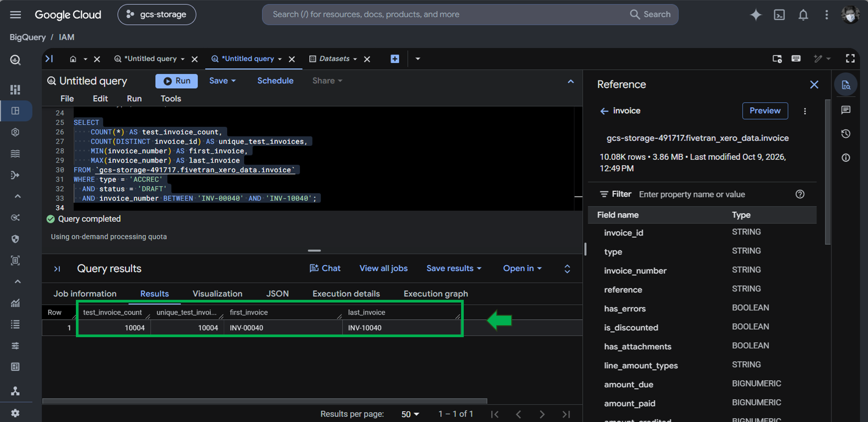Open the settings gear in left sidebar
Image resolution: width=868 pixels, height=422 pixels.
point(15,413)
